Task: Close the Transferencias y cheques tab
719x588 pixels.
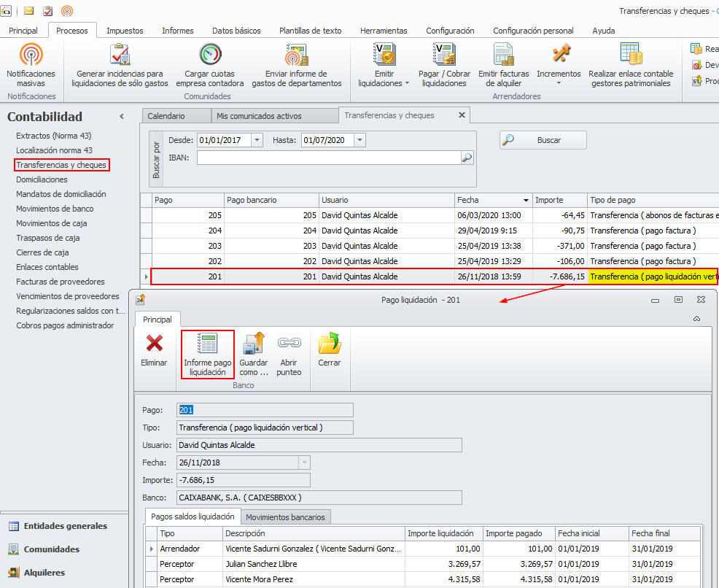Action: 461,115
